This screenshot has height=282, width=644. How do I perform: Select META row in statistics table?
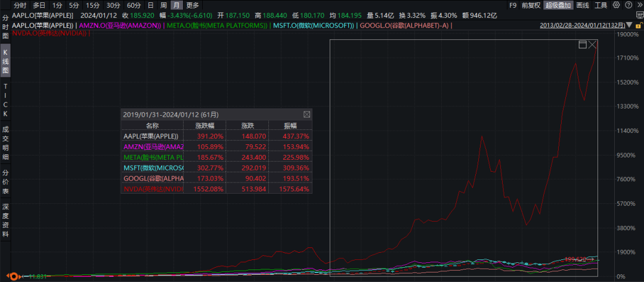pos(216,157)
